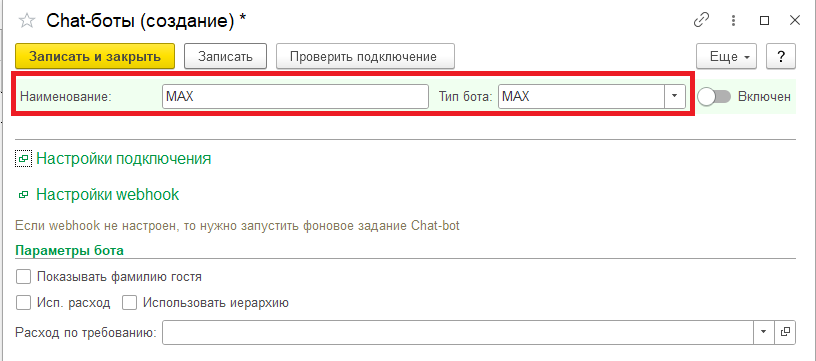This screenshot has width=816, height=361.
Task: Open the Настройки webhook link text
Action: (108, 195)
